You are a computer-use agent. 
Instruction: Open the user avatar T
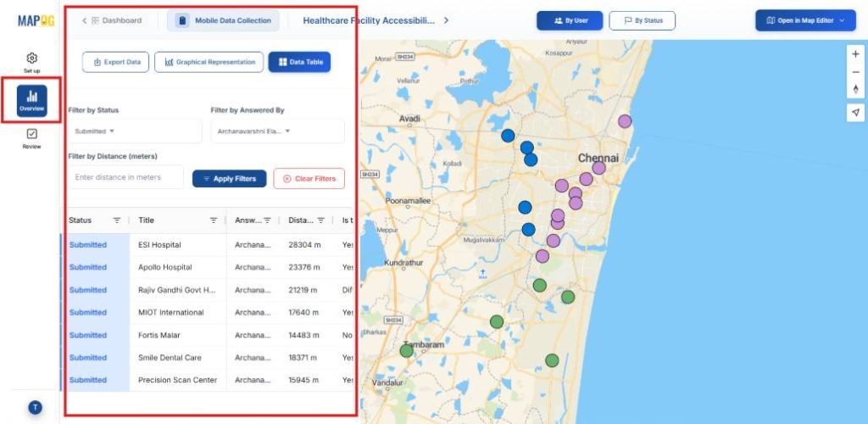click(x=36, y=408)
